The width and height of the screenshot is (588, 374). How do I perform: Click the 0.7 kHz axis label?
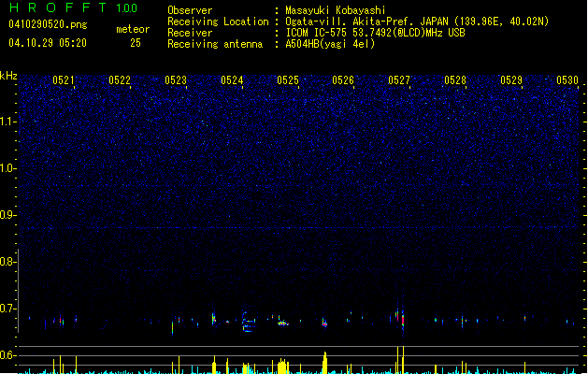pos(8,309)
